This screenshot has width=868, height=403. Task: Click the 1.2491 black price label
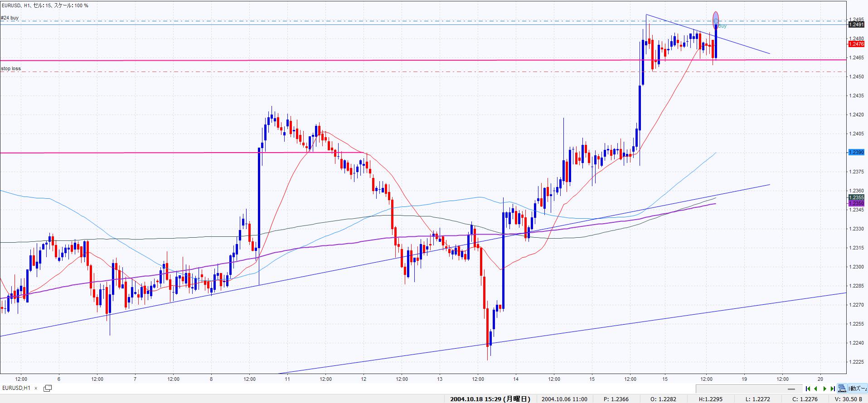(x=856, y=25)
